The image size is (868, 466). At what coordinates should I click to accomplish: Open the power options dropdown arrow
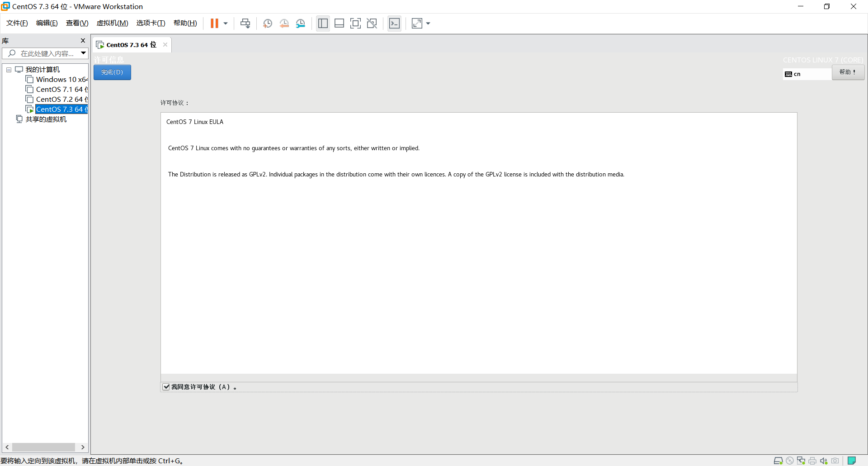pos(226,24)
